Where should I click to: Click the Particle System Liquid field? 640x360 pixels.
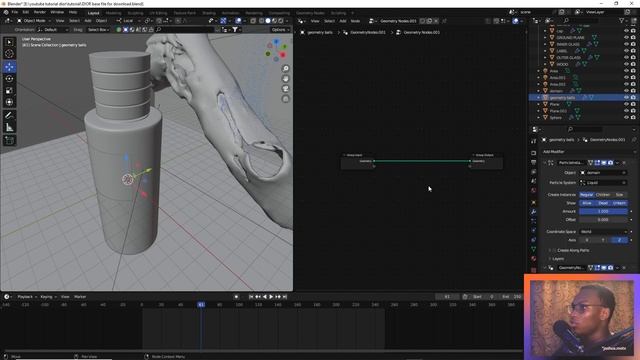tap(603, 183)
